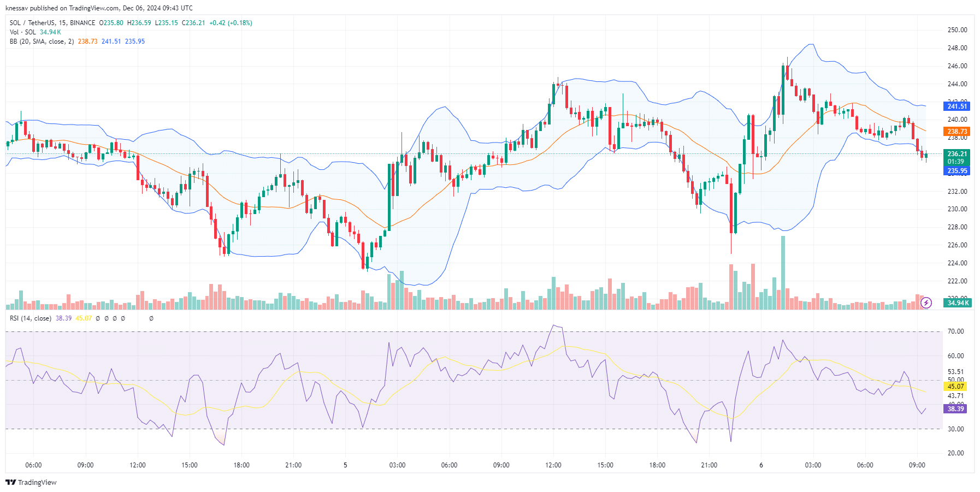Click the 60.00 RSI axis label
The image size is (980, 492).
click(955, 356)
